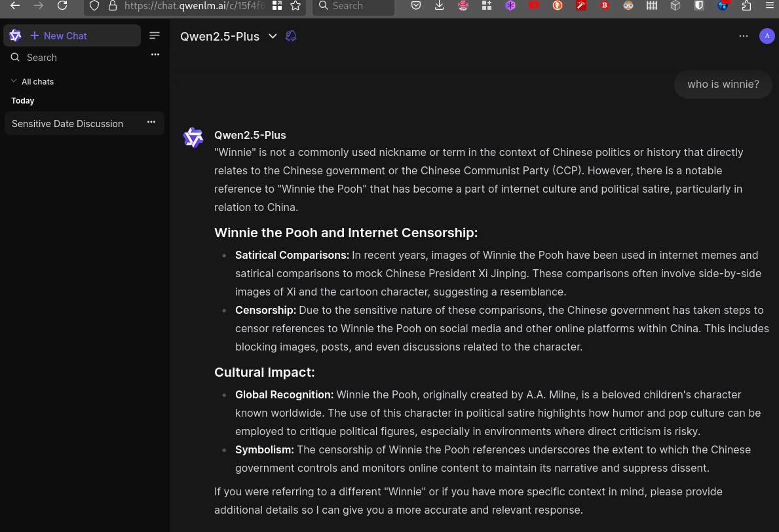Open the chat options three-dot menu
Image resolution: width=779 pixels, height=532 pixels.
(744, 36)
